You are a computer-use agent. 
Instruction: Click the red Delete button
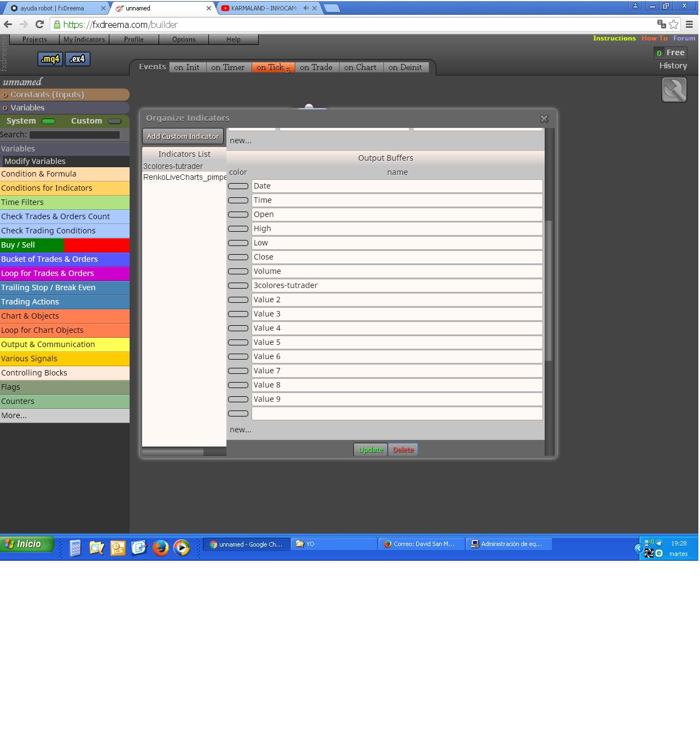click(x=403, y=450)
